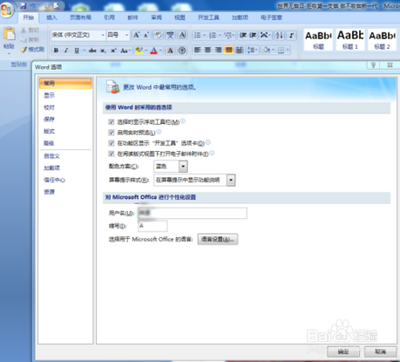Toggle Strikethrough (abc) formatting
400x362 pixels.
[93, 51]
